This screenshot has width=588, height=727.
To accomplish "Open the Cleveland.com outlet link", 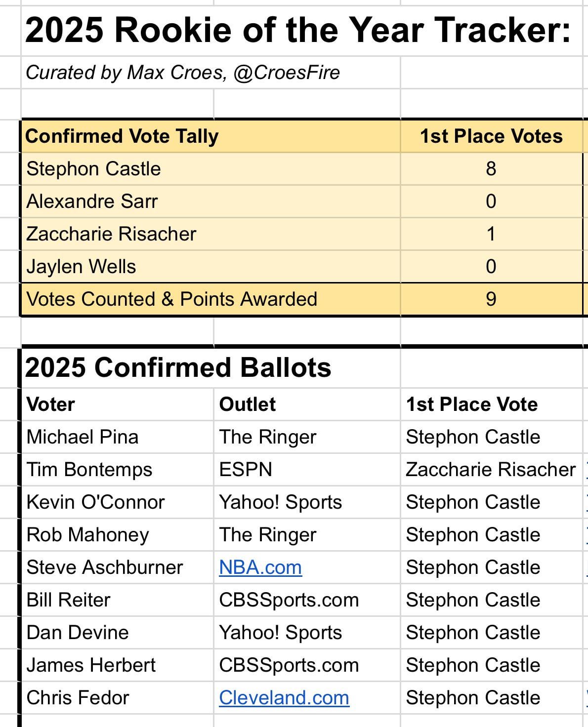I will pyautogui.click(x=284, y=698).
